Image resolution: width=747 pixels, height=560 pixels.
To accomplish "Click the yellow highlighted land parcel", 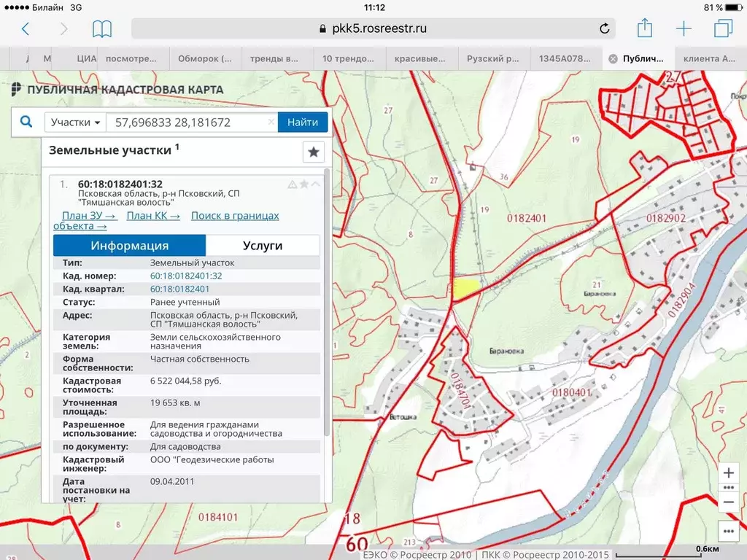I will (465, 289).
